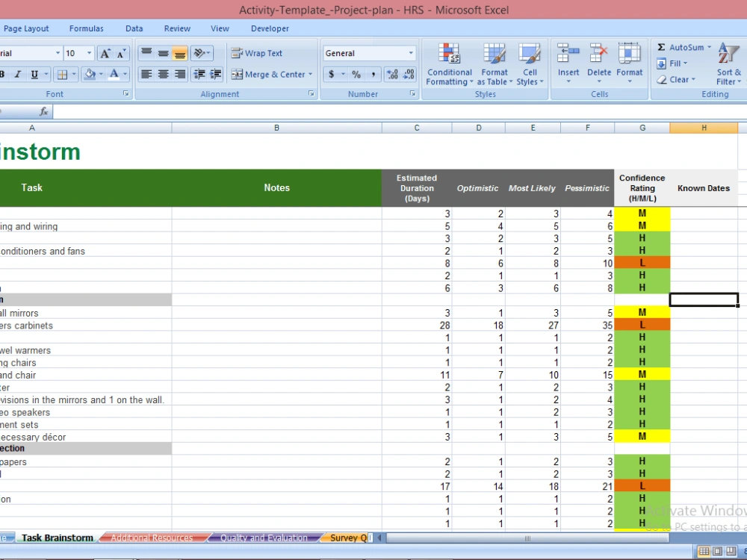Toggle Bottom Align button
This screenshot has width=747, height=560.
[179, 53]
